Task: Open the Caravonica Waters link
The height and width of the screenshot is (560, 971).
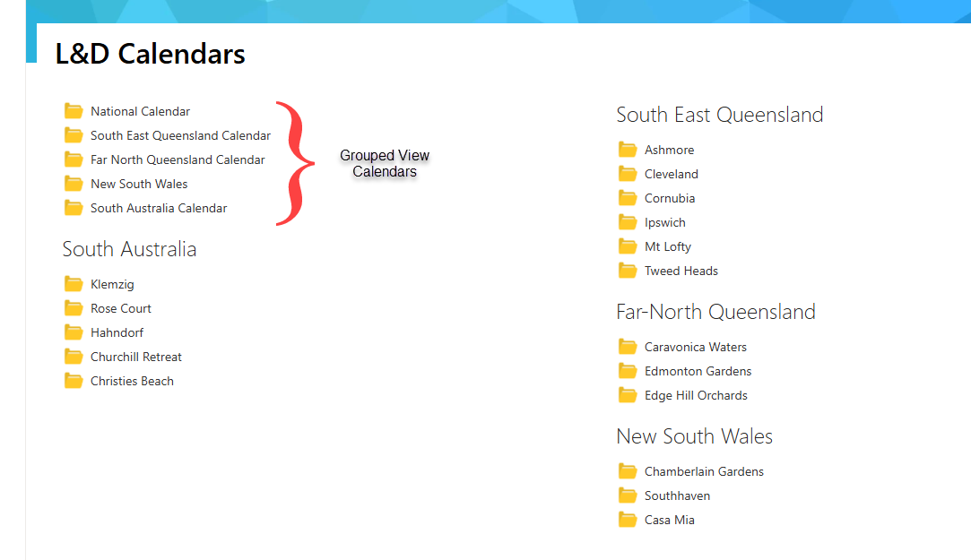Action: [x=696, y=347]
